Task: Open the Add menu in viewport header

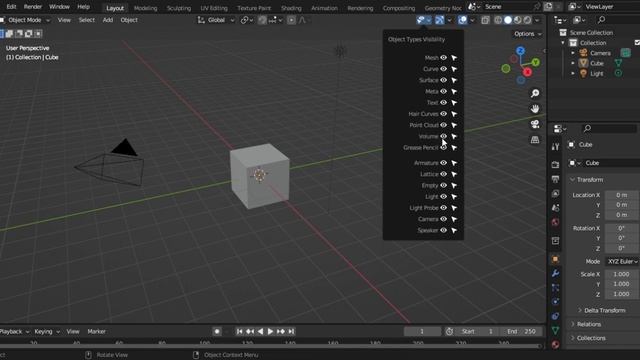Action: pos(108,20)
